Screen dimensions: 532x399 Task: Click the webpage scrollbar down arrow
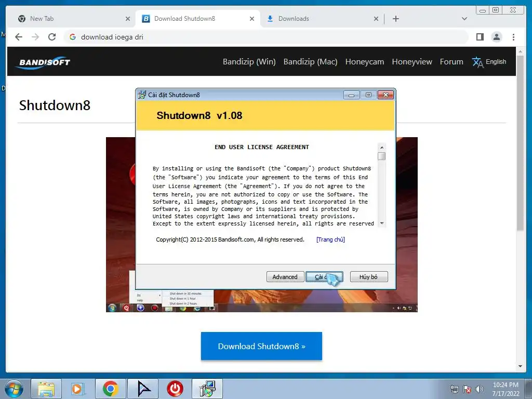(x=520, y=366)
